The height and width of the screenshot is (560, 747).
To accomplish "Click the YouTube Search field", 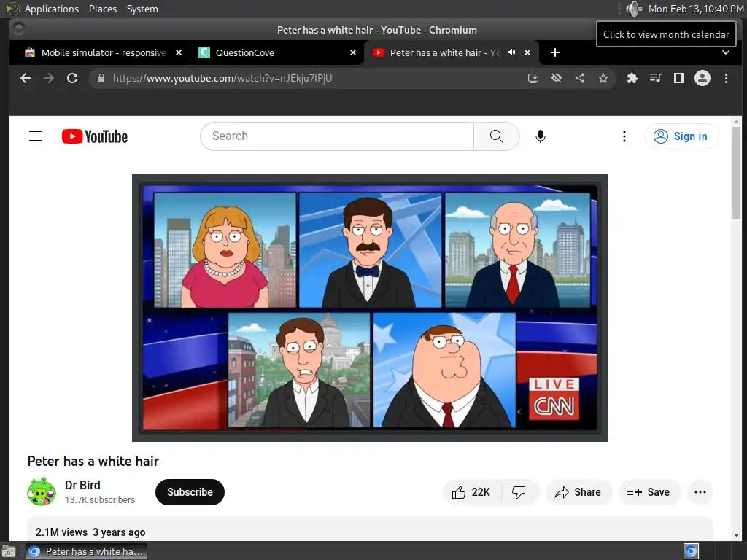I will click(x=337, y=136).
